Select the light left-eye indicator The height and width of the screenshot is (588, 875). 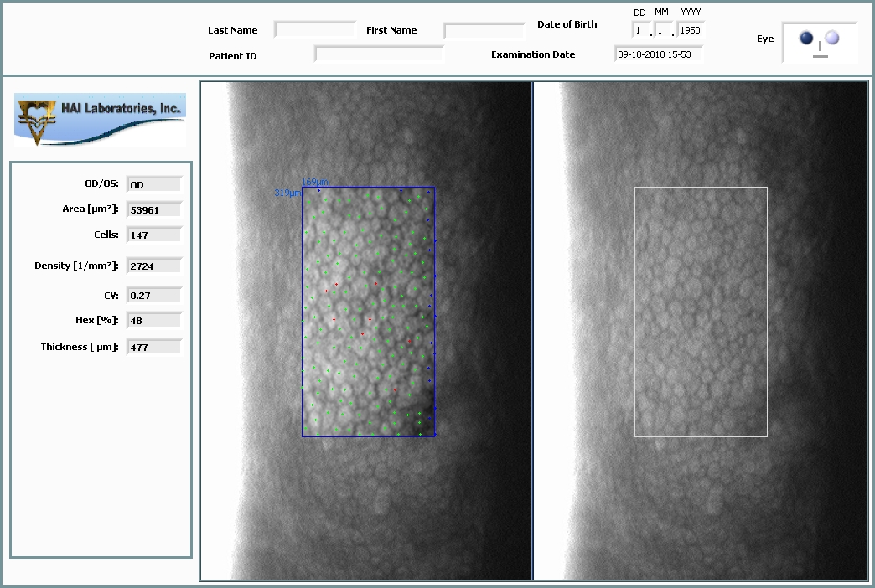pyautogui.click(x=832, y=38)
